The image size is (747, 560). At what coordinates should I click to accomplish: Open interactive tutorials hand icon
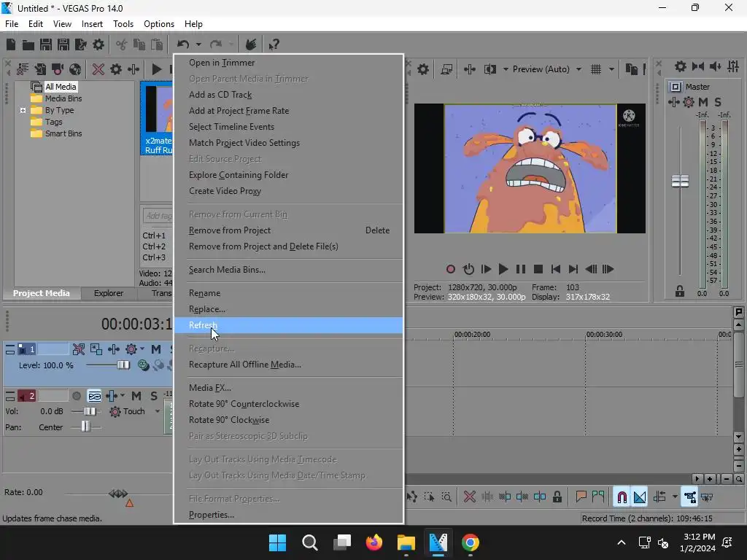click(251, 44)
